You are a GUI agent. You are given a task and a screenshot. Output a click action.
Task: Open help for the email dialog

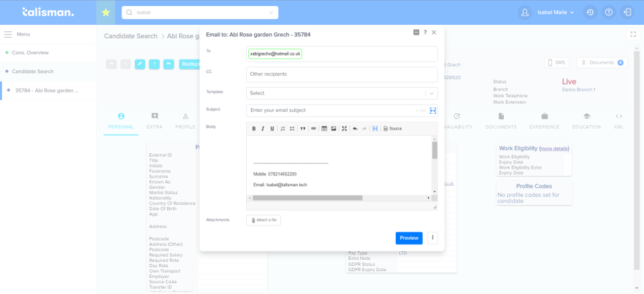(425, 32)
